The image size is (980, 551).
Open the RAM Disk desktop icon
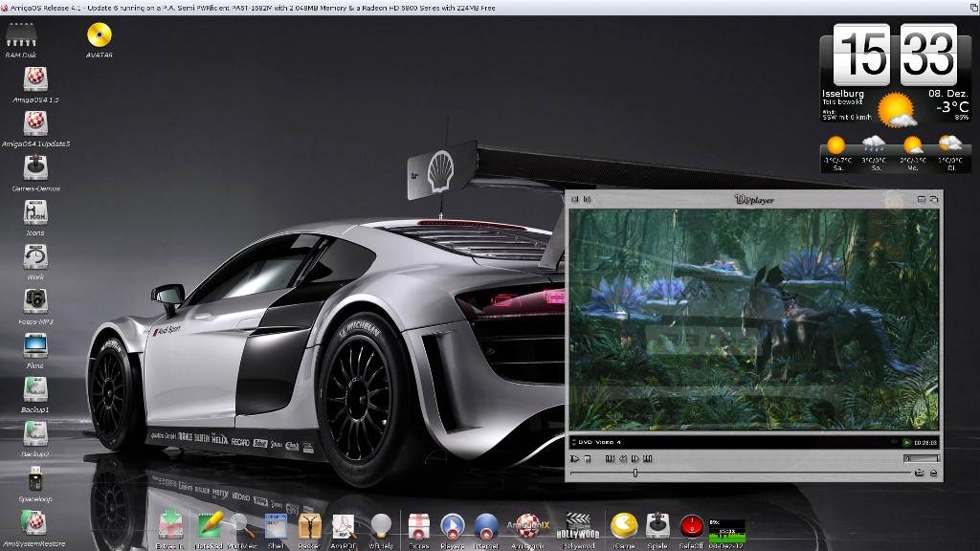coord(21,36)
